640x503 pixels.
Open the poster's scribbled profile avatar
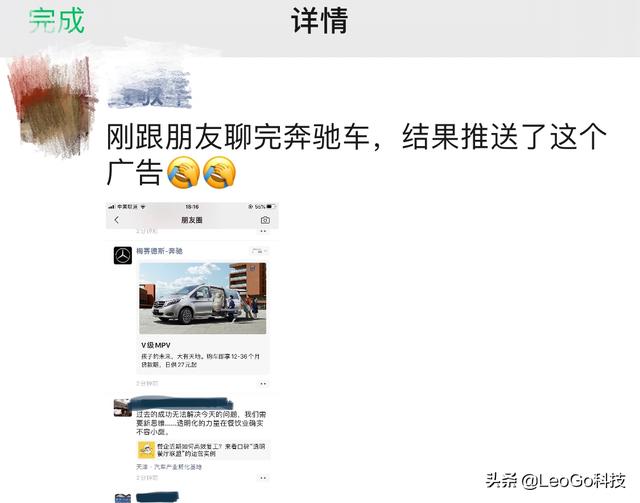(52, 105)
